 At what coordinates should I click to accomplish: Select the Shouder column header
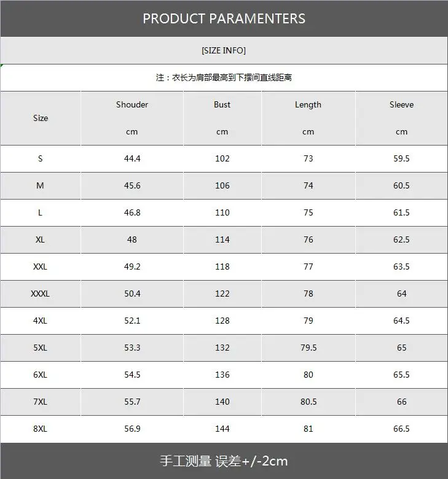tap(132, 105)
